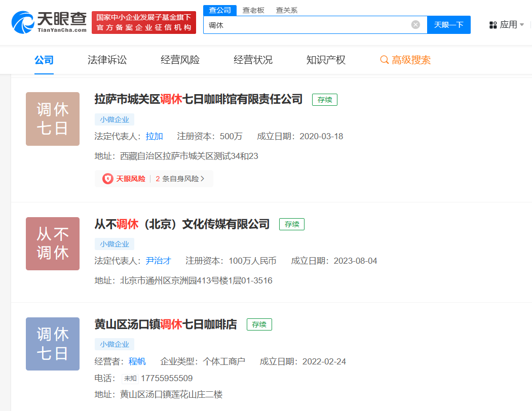Open the 从不调休 red company thumbnail
532x411 pixels.
click(x=53, y=243)
